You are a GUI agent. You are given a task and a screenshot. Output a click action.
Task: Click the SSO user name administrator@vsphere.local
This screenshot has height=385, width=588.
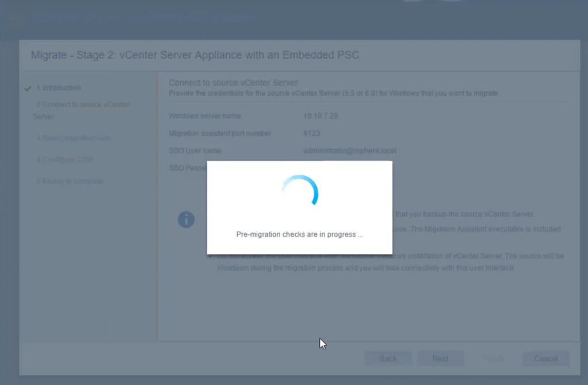click(x=350, y=151)
